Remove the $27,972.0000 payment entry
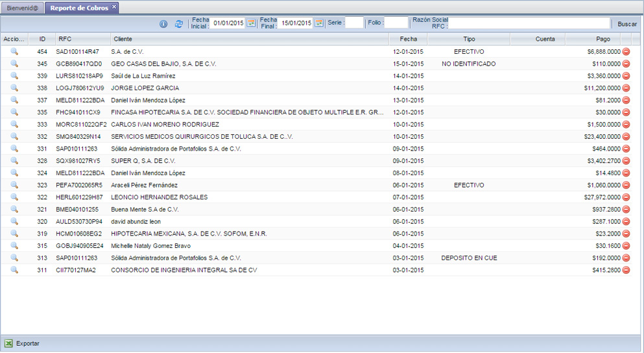 click(626, 198)
